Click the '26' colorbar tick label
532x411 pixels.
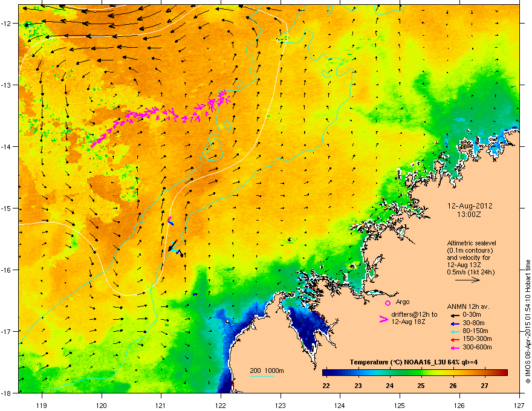pyautogui.click(x=453, y=386)
